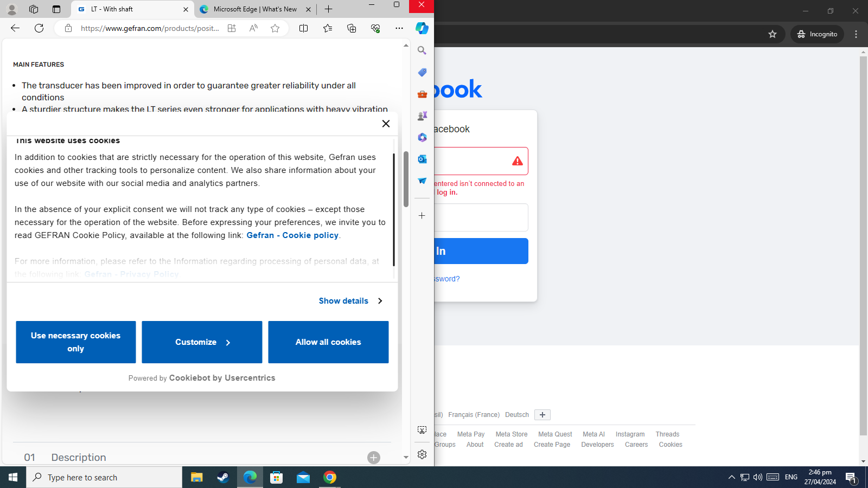The width and height of the screenshot is (868, 488).
Task: Open Edge profile avatar icon
Action: pyautogui.click(x=11, y=9)
